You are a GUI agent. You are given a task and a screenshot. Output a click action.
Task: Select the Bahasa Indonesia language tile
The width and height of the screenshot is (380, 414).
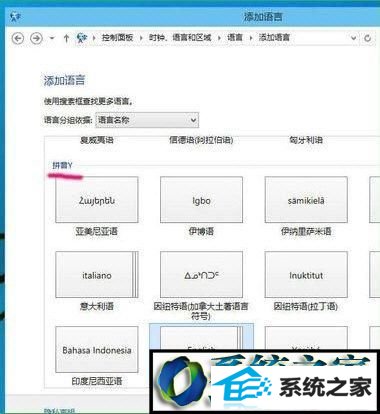coord(97,349)
